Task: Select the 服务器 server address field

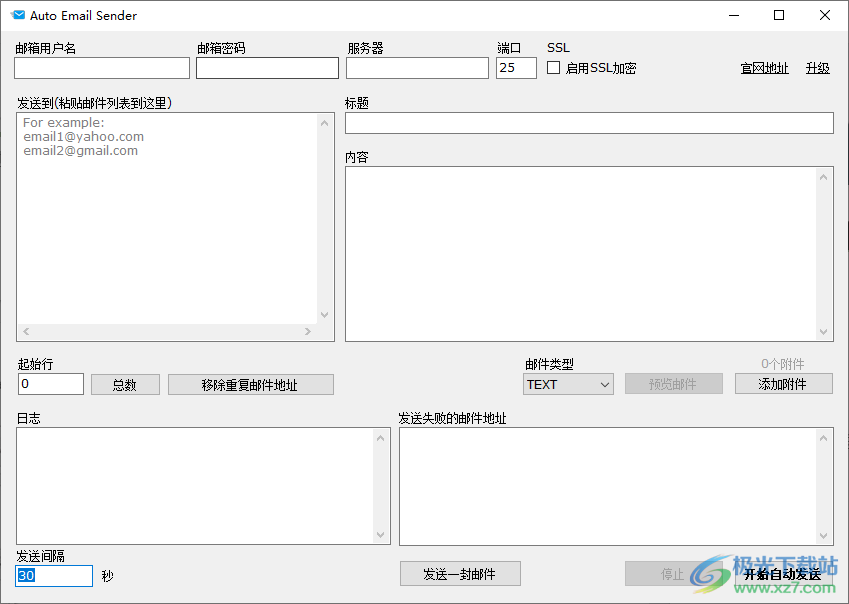Action: click(x=417, y=67)
